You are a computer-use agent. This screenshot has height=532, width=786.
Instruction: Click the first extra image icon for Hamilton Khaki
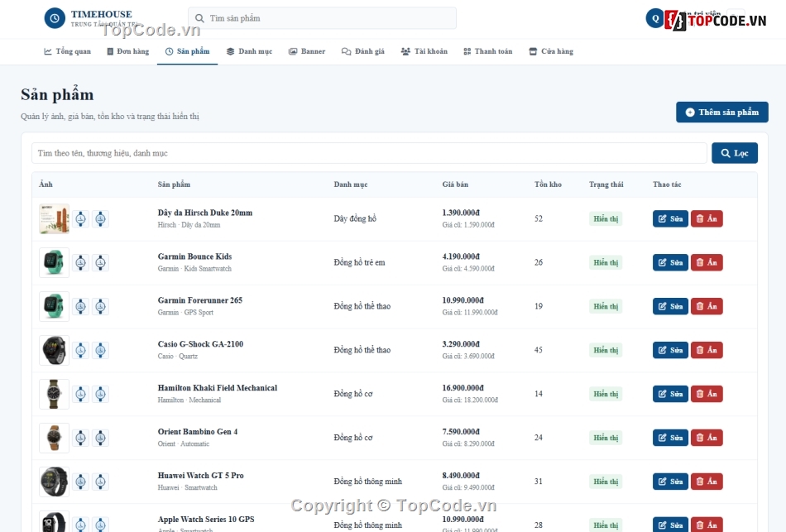(x=81, y=394)
